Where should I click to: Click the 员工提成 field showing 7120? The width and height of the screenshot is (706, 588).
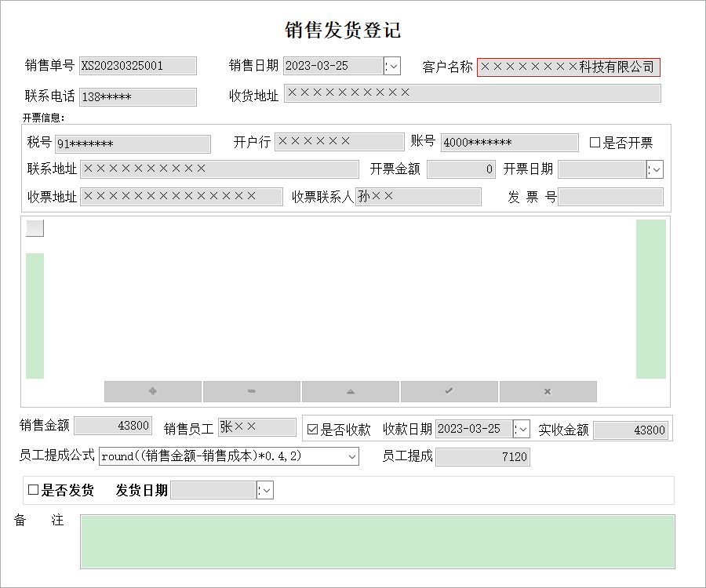pos(482,457)
